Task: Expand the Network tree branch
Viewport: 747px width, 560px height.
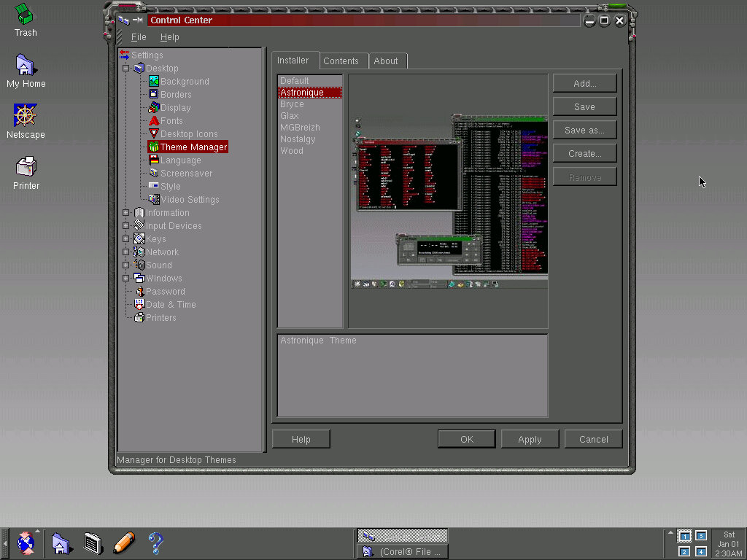Action: click(126, 252)
